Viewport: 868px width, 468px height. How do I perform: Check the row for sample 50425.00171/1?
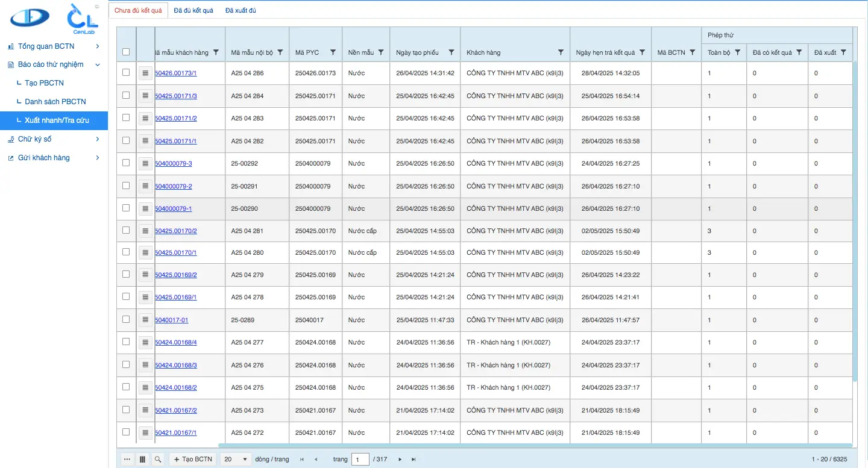point(126,140)
